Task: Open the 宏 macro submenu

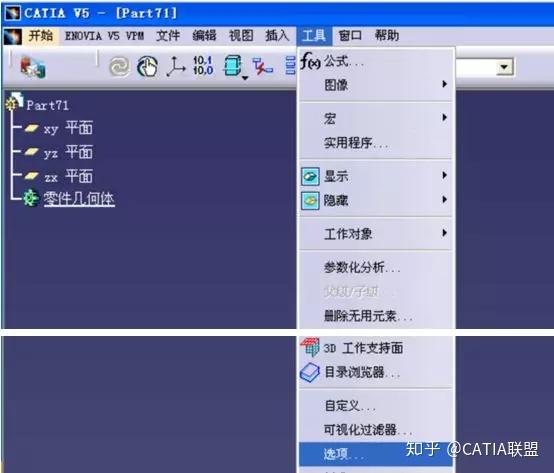Action: point(376,118)
